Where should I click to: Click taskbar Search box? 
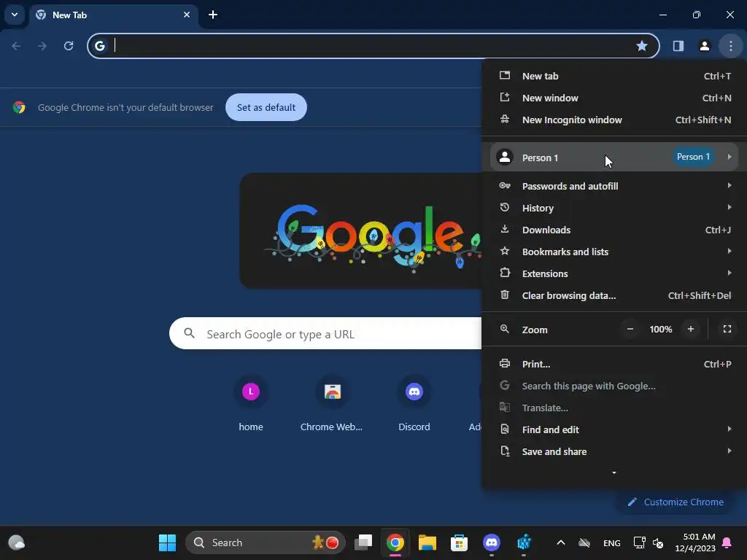click(266, 542)
